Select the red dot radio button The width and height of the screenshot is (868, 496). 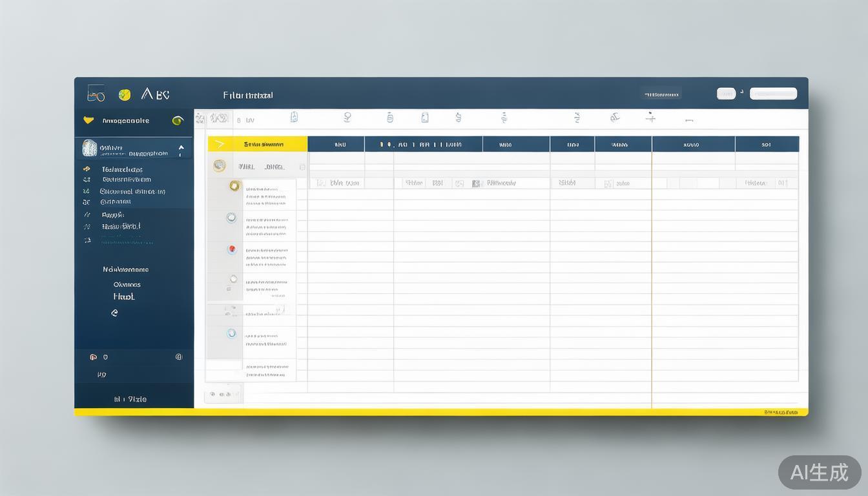pos(232,249)
